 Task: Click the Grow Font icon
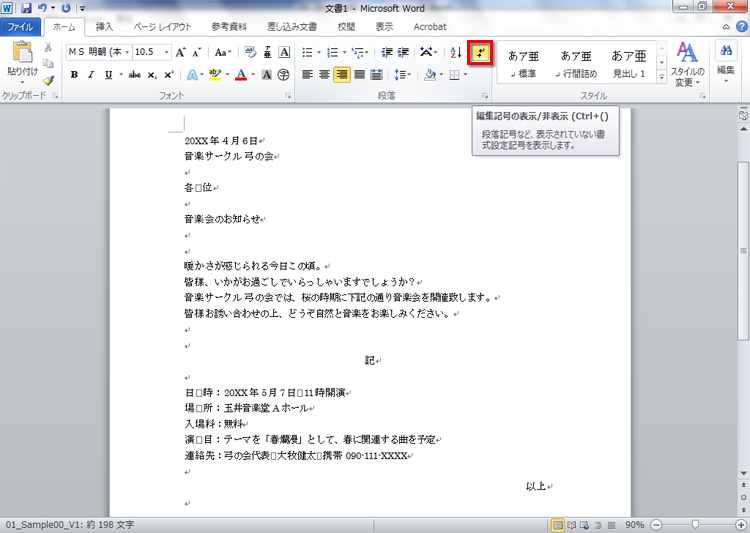180,52
